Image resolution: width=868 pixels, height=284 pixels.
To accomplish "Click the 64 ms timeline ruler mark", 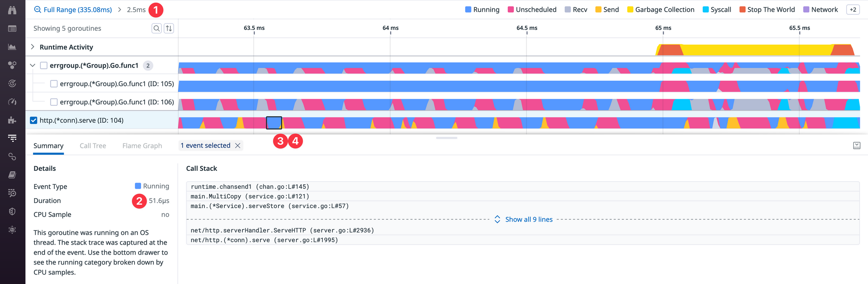I will [391, 28].
